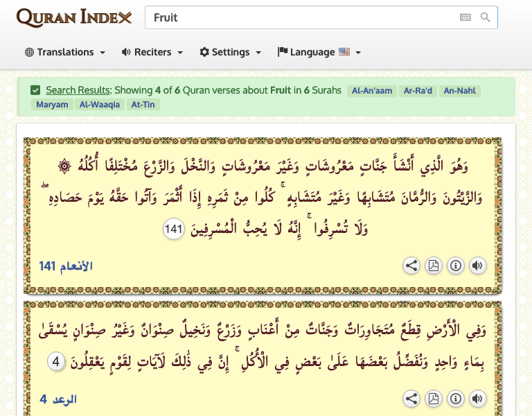532x416 pixels.
Task: Open the Language selection menu
Action: [319, 52]
